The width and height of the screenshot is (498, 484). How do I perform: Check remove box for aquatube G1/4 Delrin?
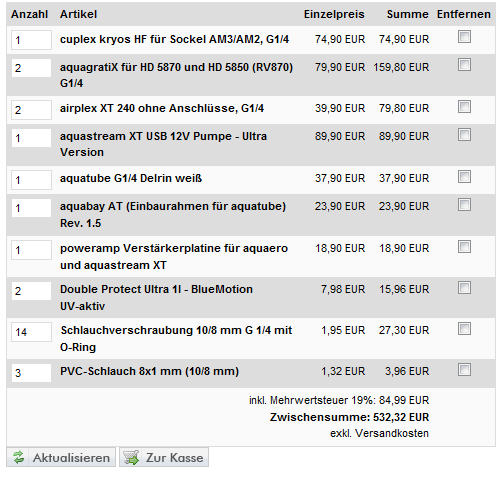[464, 177]
